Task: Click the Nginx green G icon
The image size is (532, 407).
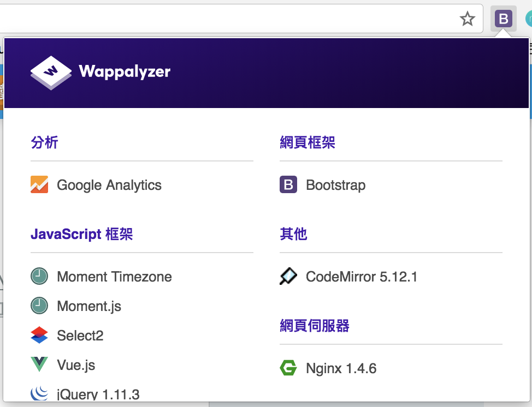Action: [288, 368]
